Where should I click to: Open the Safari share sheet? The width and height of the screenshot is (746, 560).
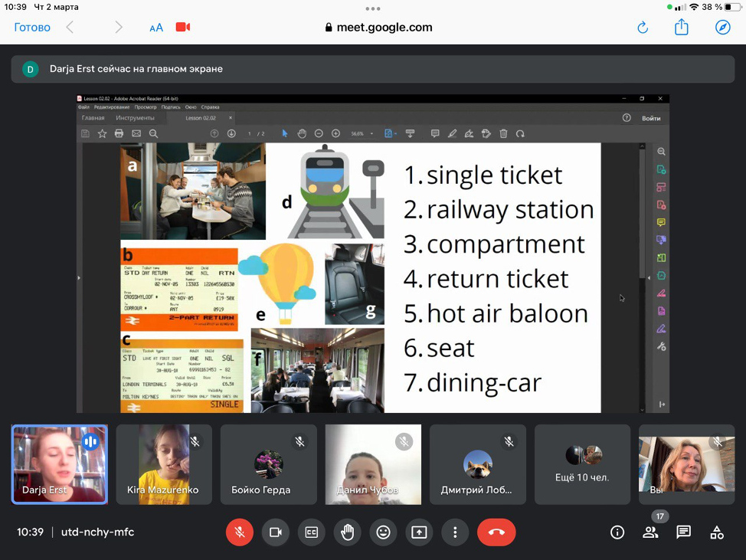[x=682, y=28]
